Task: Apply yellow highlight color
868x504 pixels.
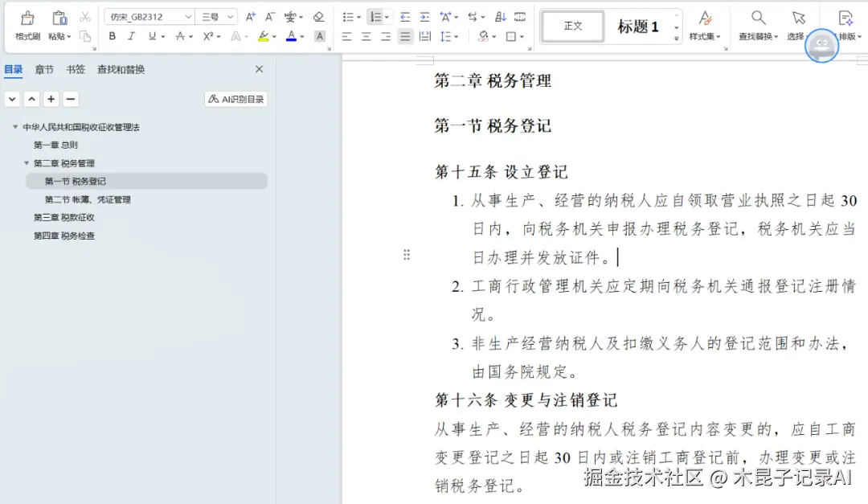Action: [264, 36]
